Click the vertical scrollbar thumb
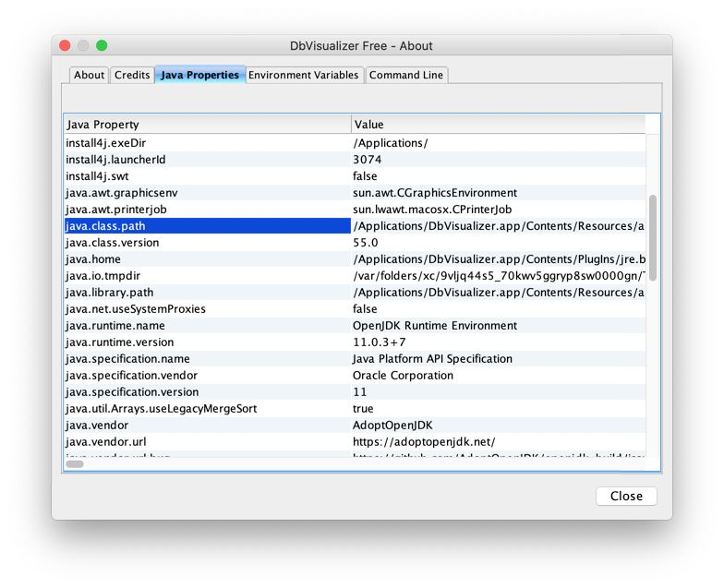Viewport: 724px width, 588px height. [652, 238]
